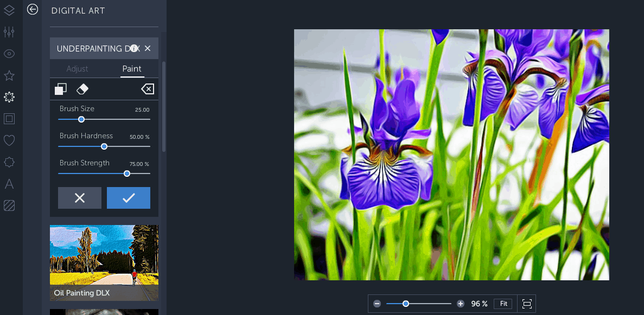Open the Layers panel icon

pos(9,10)
